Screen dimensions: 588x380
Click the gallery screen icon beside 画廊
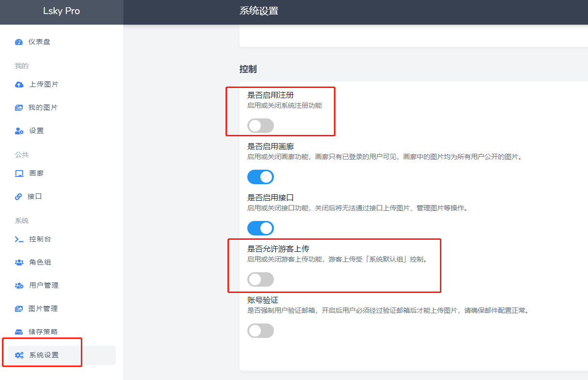tap(19, 174)
